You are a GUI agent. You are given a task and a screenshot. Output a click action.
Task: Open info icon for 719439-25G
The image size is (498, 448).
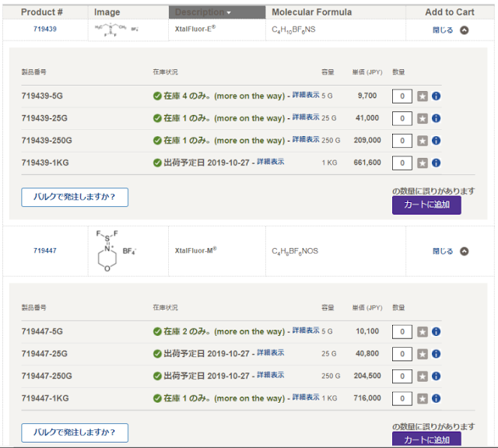coord(436,118)
